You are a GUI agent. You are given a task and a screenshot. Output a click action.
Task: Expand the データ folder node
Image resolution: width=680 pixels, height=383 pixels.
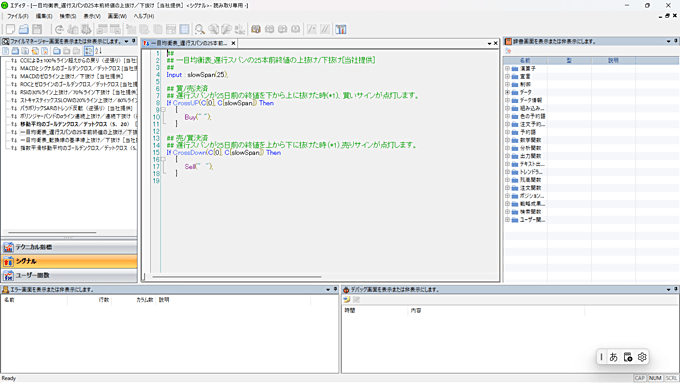[507, 92]
